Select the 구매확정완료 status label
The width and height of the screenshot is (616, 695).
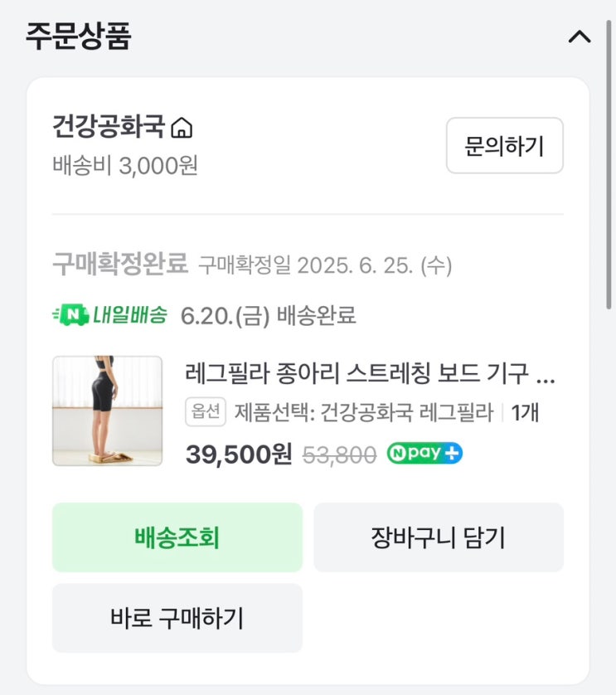tap(120, 265)
